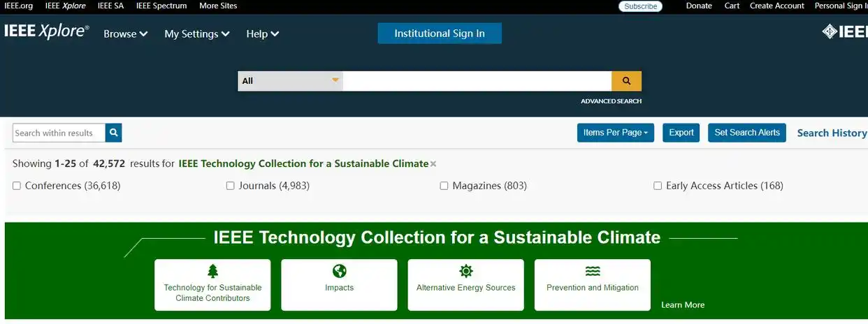Check the Early Access Articles (168) checkbox
868x324 pixels.
pyautogui.click(x=658, y=186)
